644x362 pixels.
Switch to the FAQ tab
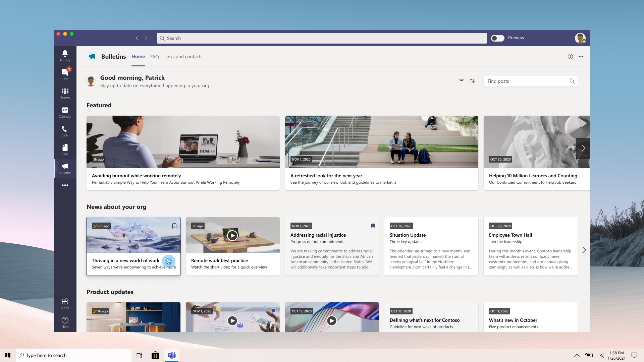coord(154,57)
